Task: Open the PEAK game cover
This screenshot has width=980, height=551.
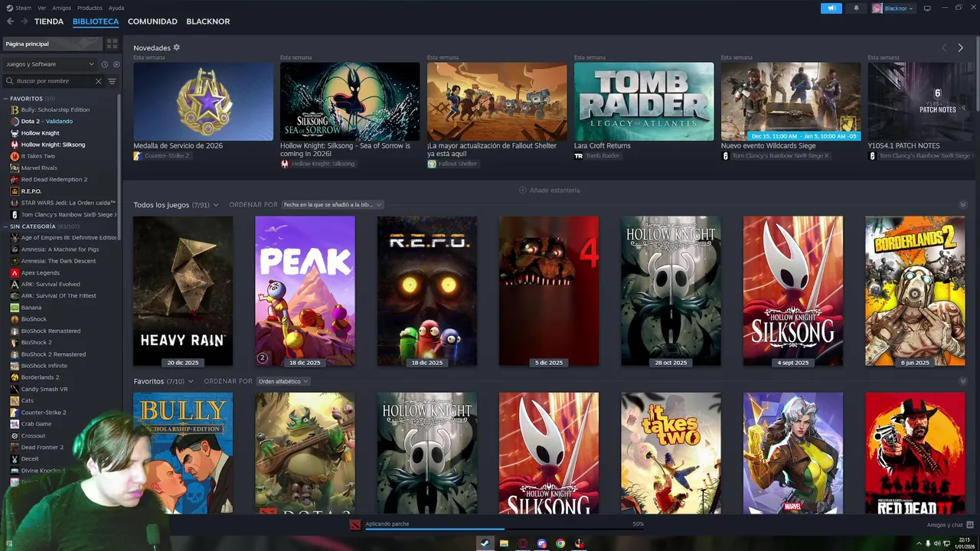Action: 305,291
